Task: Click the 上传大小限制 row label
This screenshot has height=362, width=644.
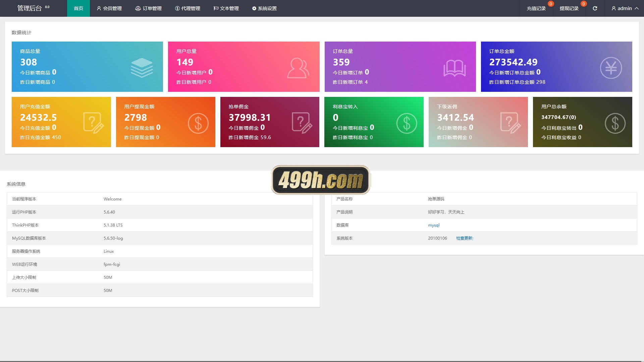Action: [x=24, y=278]
